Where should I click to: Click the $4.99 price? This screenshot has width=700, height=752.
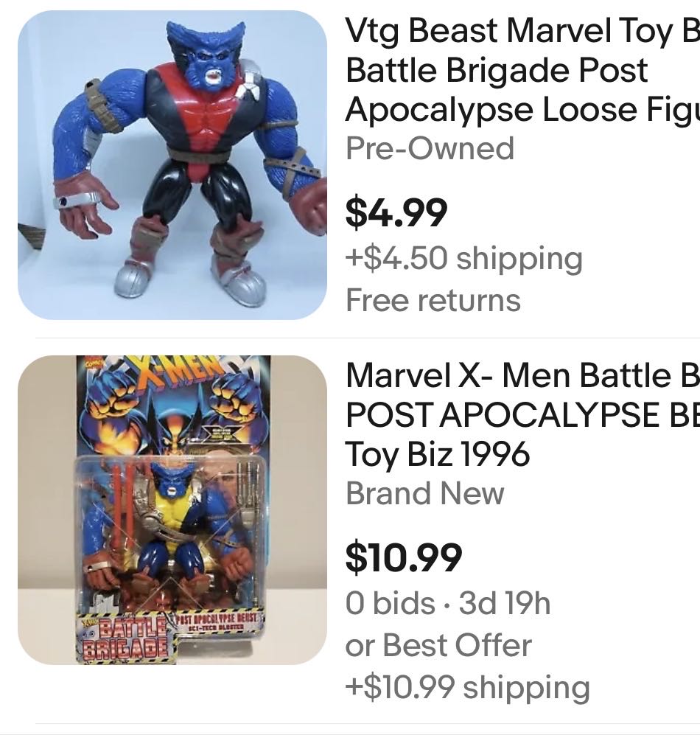click(x=396, y=212)
